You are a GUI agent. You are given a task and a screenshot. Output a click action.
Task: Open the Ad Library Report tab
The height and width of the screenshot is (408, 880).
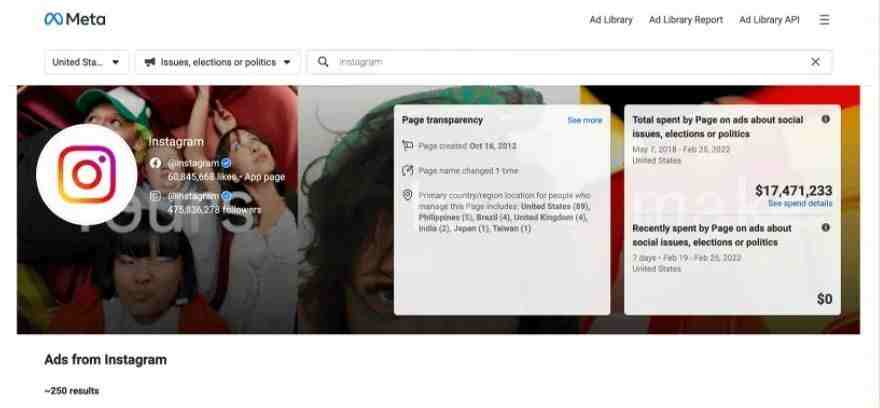pyautogui.click(x=686, y=20)
